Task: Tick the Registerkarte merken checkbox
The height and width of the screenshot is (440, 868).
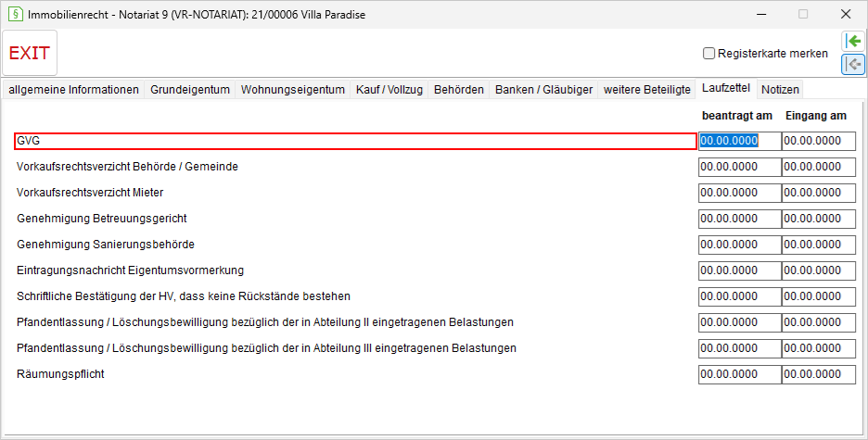Action: coord(708,54)
